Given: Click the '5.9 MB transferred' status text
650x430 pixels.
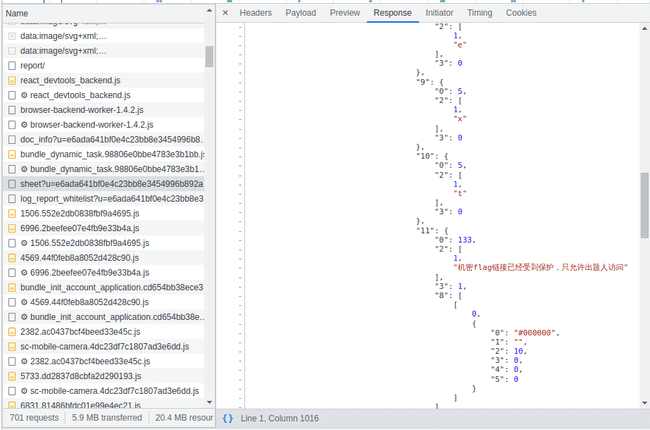Looking at the screenshot, I should (x=107, y=418).
